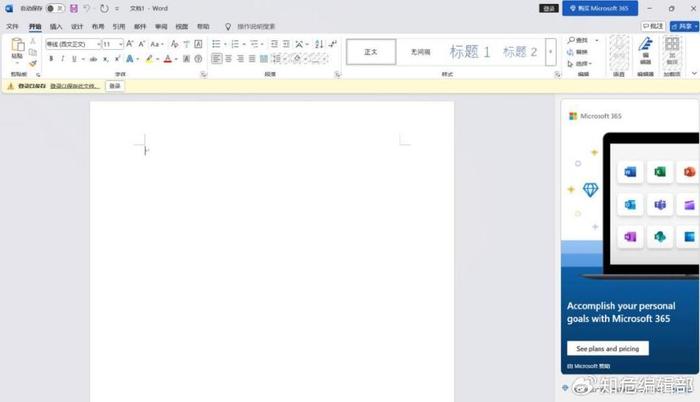Expand the styles gallery arrow
Screen dimensions: 700x402
point(550,52)
